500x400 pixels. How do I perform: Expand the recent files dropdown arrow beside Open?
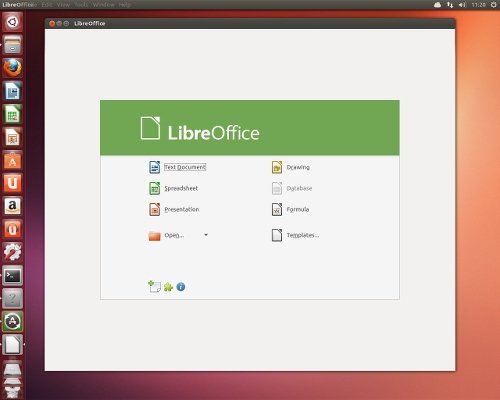pyautogui.click(x=206, y=235)
